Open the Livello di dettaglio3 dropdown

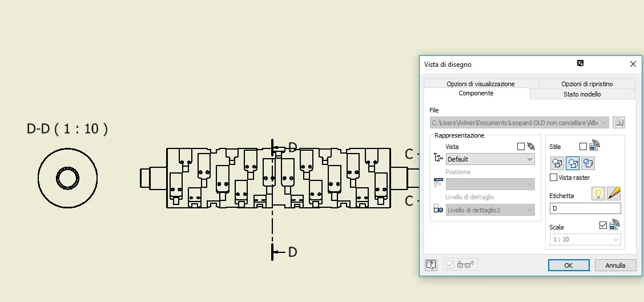[x=490, y=210]
